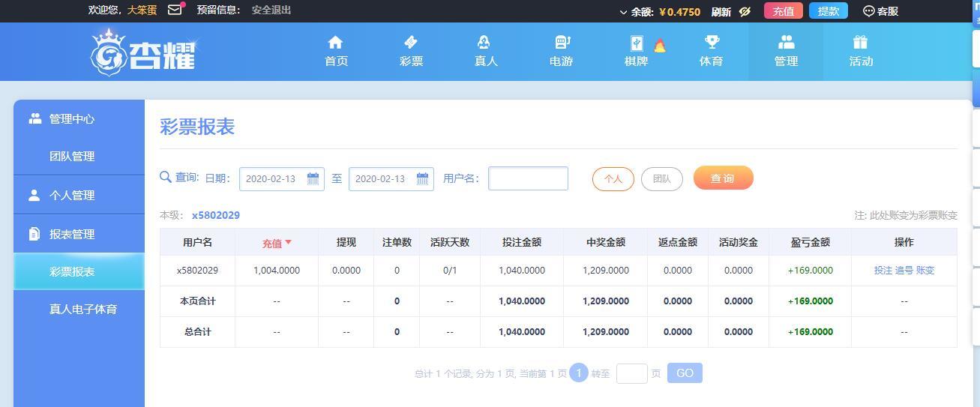Click the 返点金额 column header
Image resolution: width=980 pixels, height=407 pixels.
click(x=678, y=242)
